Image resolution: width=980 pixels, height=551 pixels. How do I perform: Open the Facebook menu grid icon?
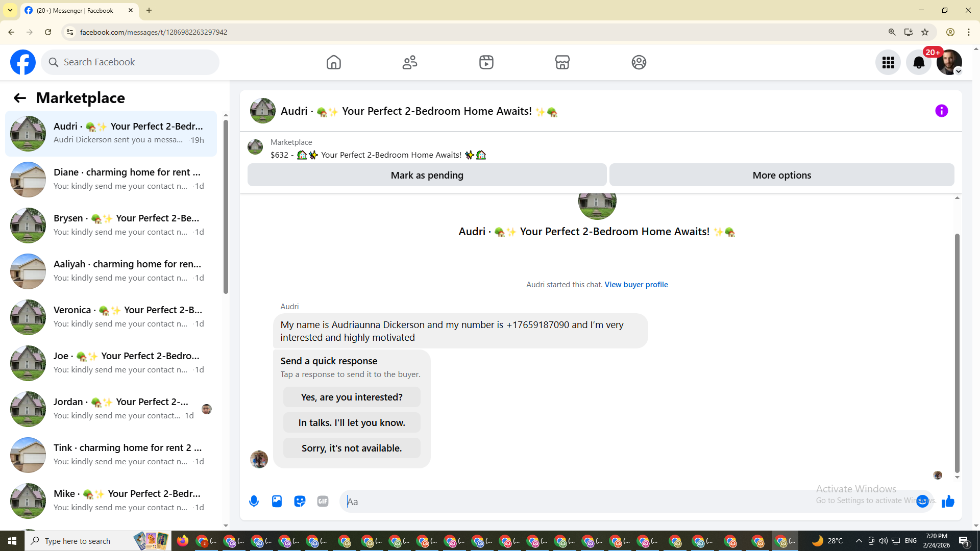coord(888,62)
